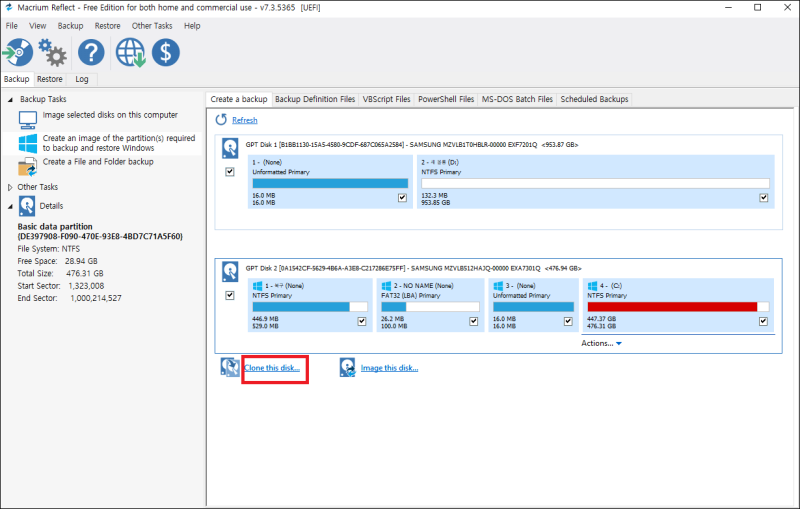
Task: Switch to the Log tab
Action: pos(82,79)
